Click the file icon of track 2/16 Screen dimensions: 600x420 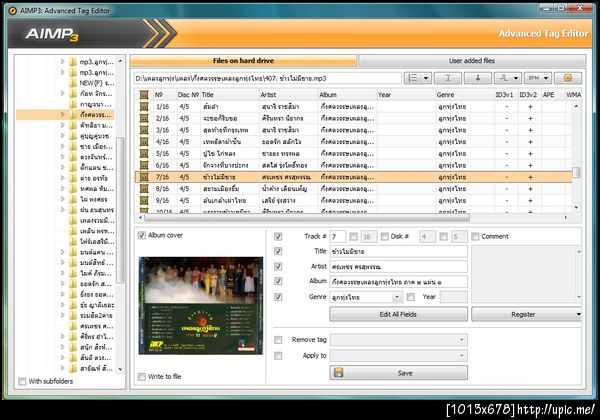(144, 118)
